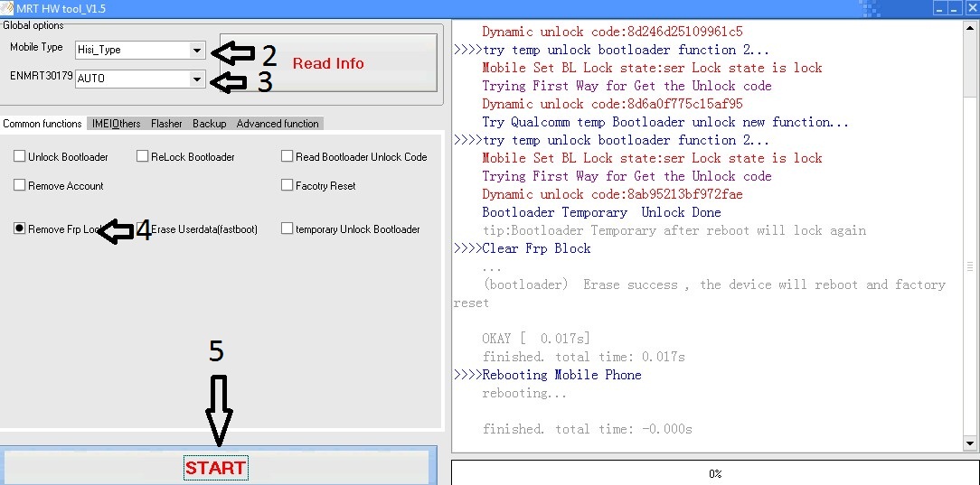This screenshot has width=980, height=485.
Task: Switch to the IMEIOthers tab
Action: (x=117, y=124)
